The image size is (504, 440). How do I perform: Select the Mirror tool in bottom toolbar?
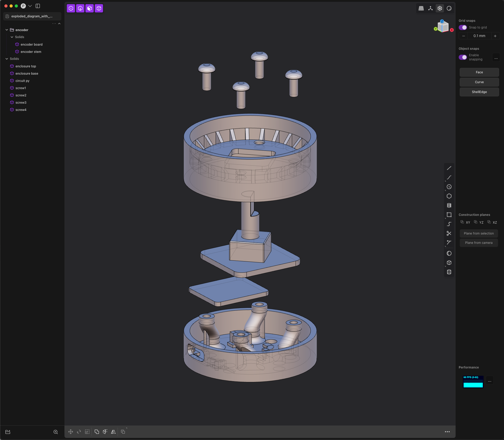[x=113, y=431]
